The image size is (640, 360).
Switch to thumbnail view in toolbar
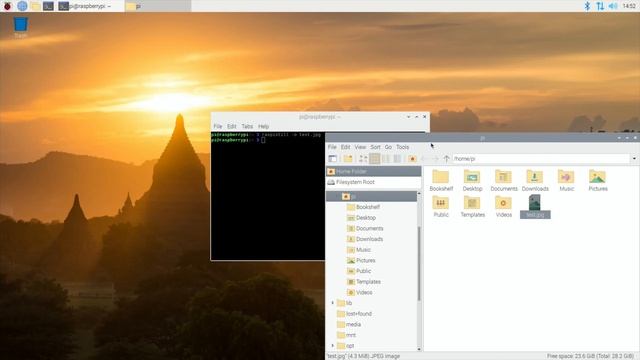(374, 159)
